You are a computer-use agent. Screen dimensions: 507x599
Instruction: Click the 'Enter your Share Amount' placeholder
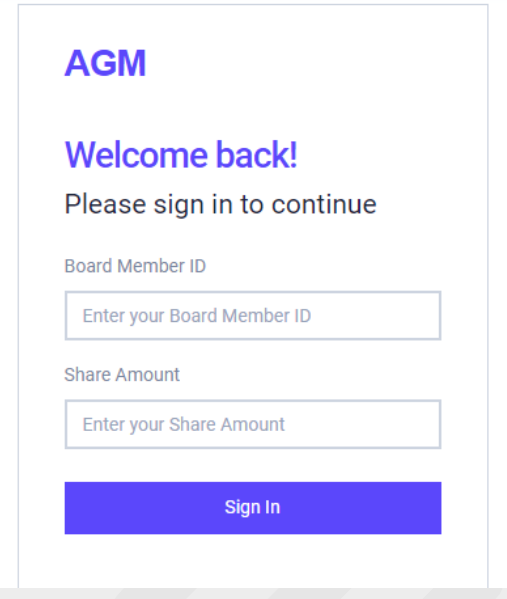click(x=184, y=424)
